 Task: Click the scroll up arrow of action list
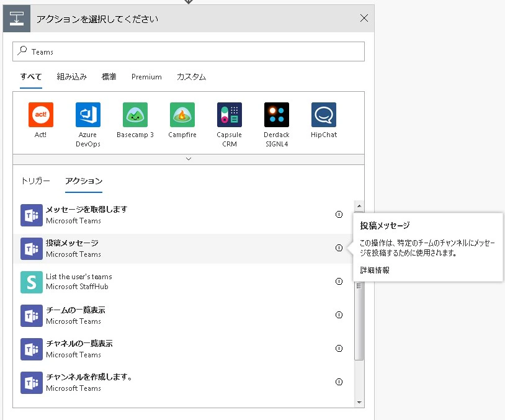coord(359,206)
